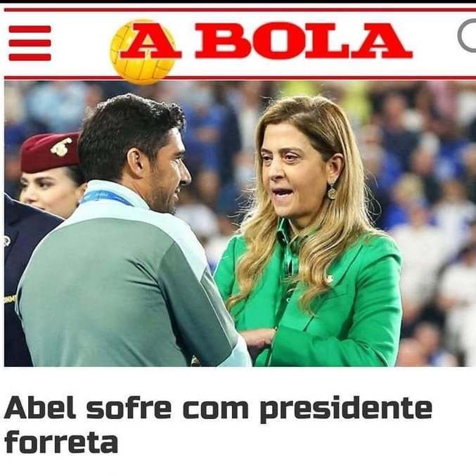
Task: Open the red hamburger menu
Action: (30, 43)
